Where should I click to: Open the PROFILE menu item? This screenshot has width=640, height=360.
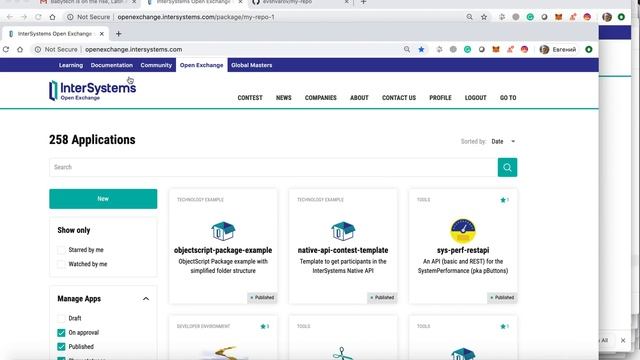[x=440, y=98]
